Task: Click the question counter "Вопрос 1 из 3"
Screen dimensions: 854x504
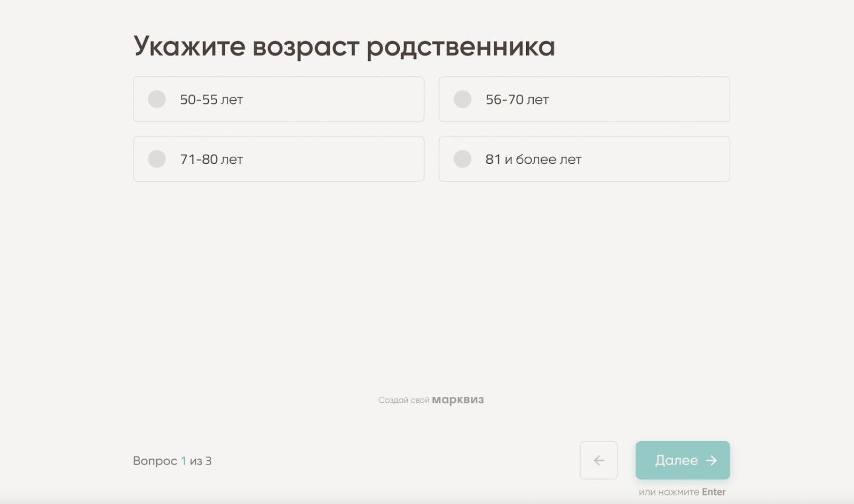Action: [172, 461]
